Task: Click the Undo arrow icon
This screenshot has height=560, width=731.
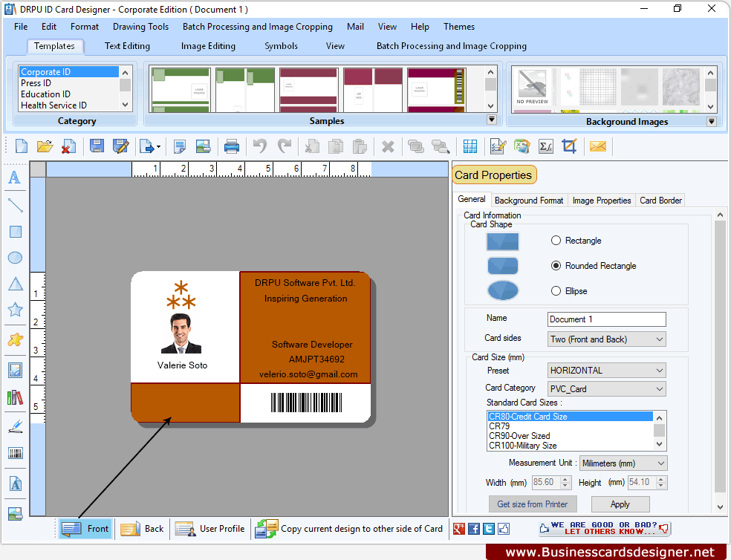Action: pyautogui.click(x=260, y=146)
